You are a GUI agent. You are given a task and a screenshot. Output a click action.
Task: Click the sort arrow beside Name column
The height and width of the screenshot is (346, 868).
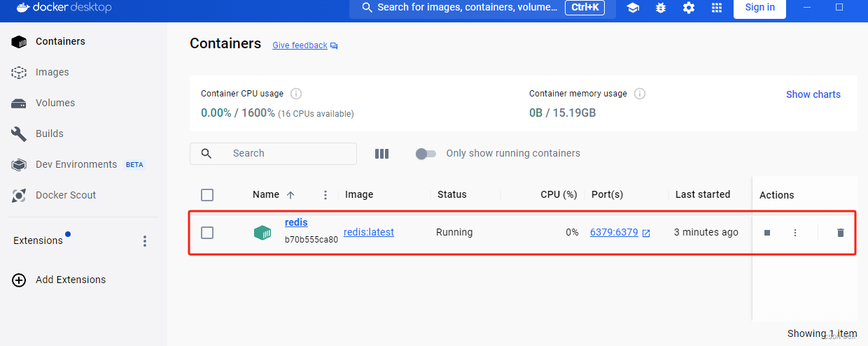(290, 195)
